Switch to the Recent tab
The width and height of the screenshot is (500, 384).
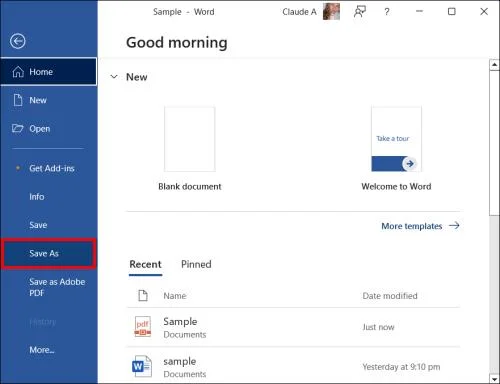(x=145, y=264)
